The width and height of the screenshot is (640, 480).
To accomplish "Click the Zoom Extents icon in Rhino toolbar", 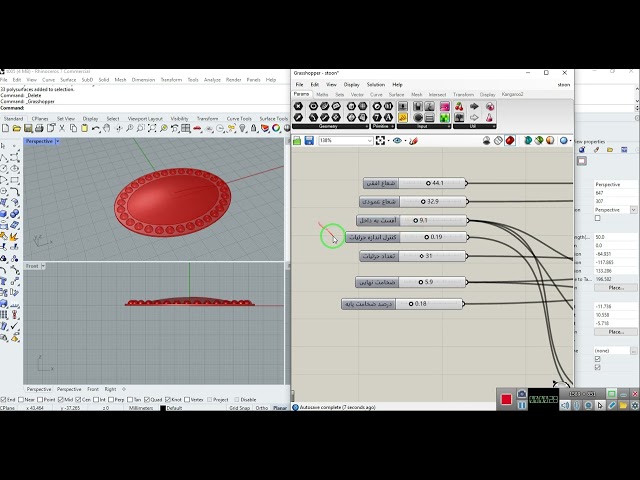I will coord(152,128).
